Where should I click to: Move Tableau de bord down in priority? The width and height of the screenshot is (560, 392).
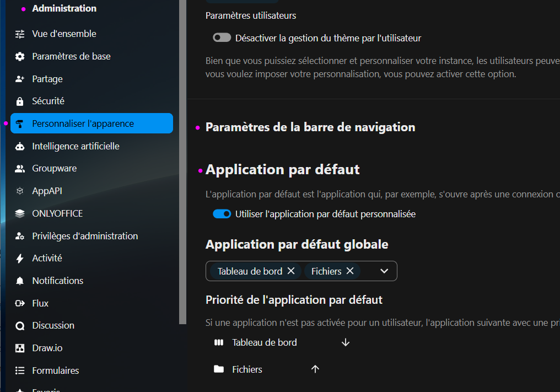[346, 342]
